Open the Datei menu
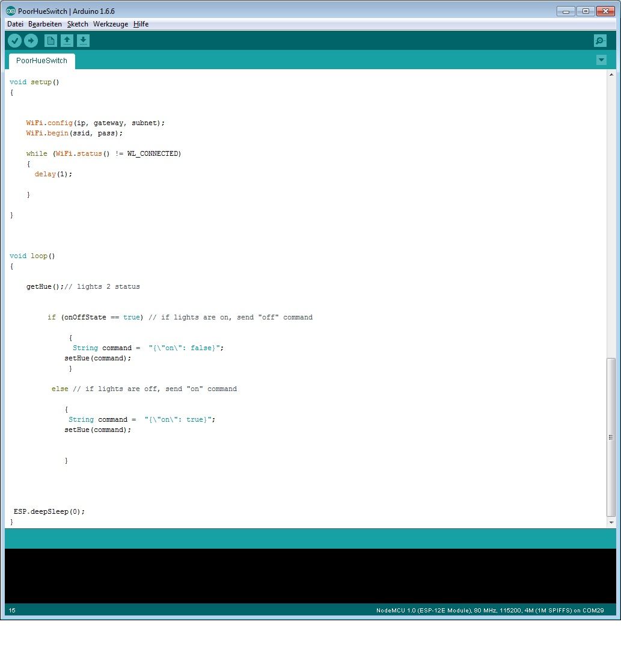The width and height of the screenshot is (621, 672). point(15,24)
